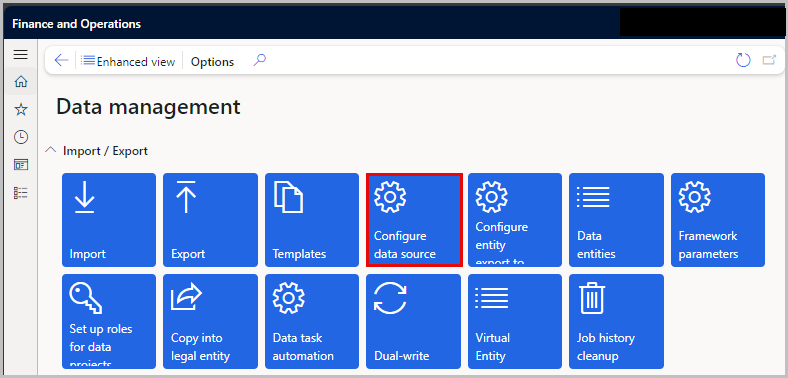This screenshot has height=378, width=788.
Task: Open Set up roles for data projects tile
Action: tap(109, 321)
